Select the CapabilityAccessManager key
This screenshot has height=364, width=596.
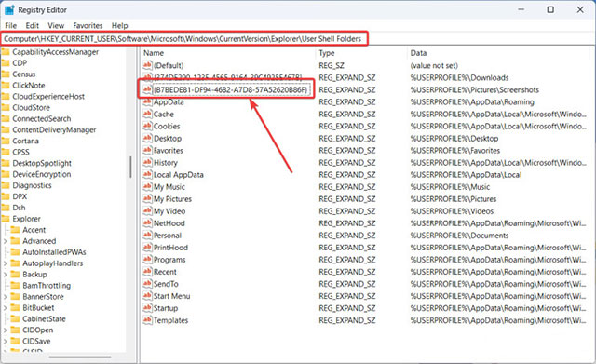[x=56, y=52]
